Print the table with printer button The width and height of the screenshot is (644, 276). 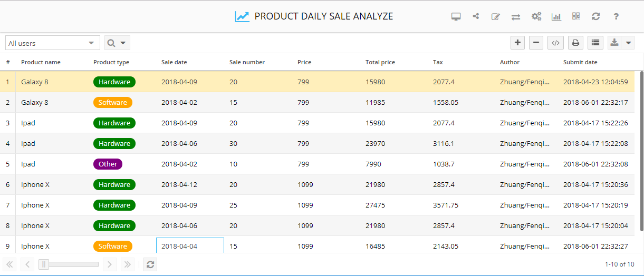coord(575,43)
